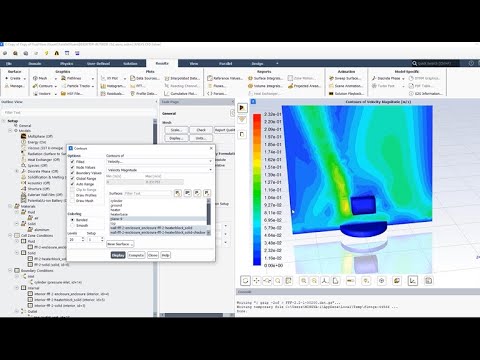Open the Velocity Magnitude dropdown
The height and width of the screenshot is (360, 480).
159,170
